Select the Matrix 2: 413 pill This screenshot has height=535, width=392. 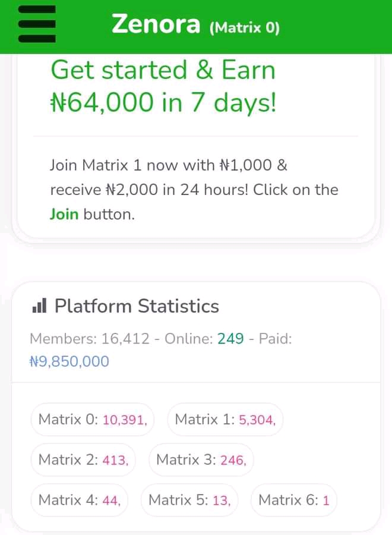83,460
